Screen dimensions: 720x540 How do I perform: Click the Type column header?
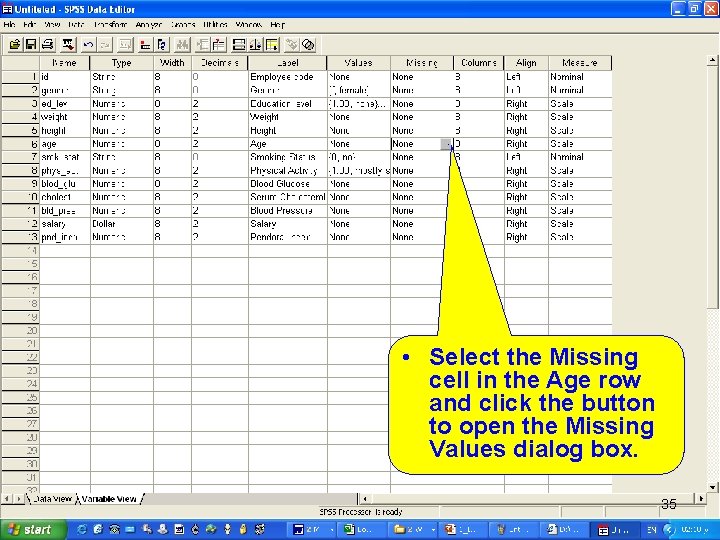pos(122,63)
